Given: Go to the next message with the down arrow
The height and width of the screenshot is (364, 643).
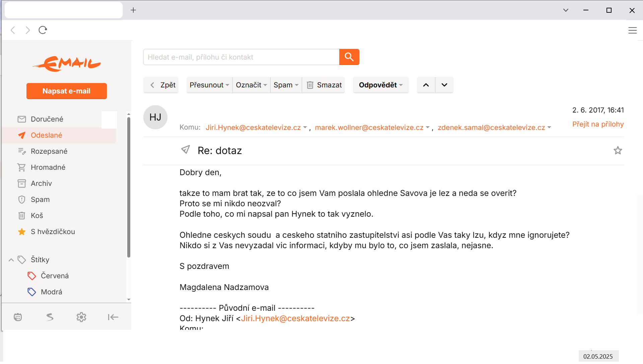Looking at the screenshot, I should pos(444,85).
